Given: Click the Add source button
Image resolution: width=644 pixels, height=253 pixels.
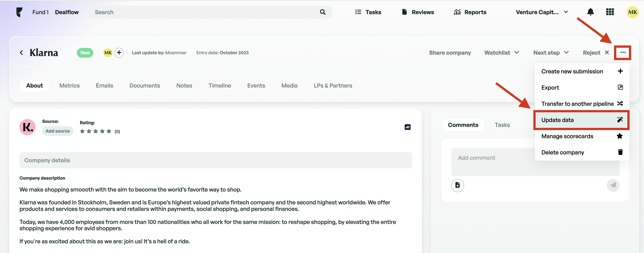Looking at the screenshot, I should pyautogui.click(x=57, y=131).
